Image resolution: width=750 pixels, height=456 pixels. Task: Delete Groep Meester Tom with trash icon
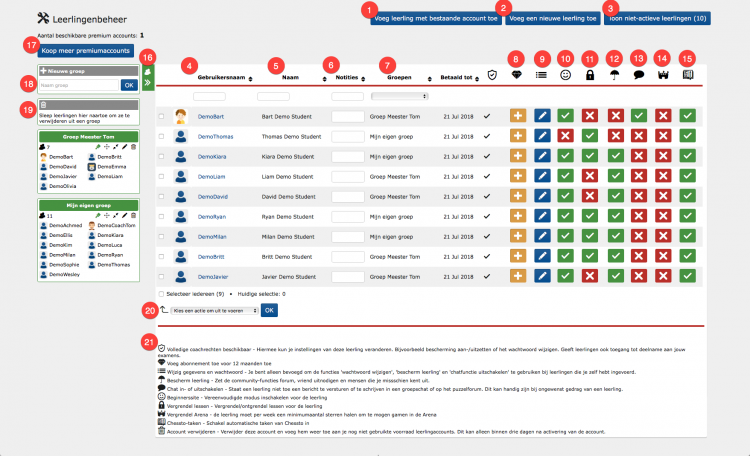pos(133,147)
